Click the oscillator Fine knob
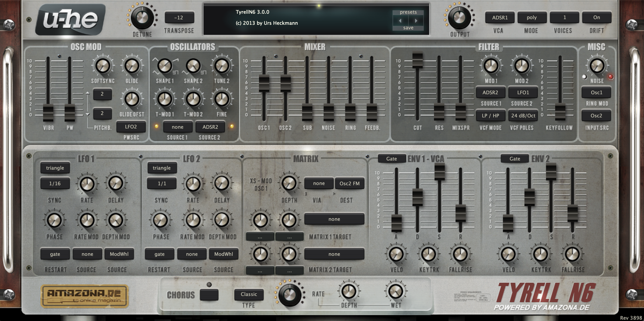The image size is (644, 321). 222,99
